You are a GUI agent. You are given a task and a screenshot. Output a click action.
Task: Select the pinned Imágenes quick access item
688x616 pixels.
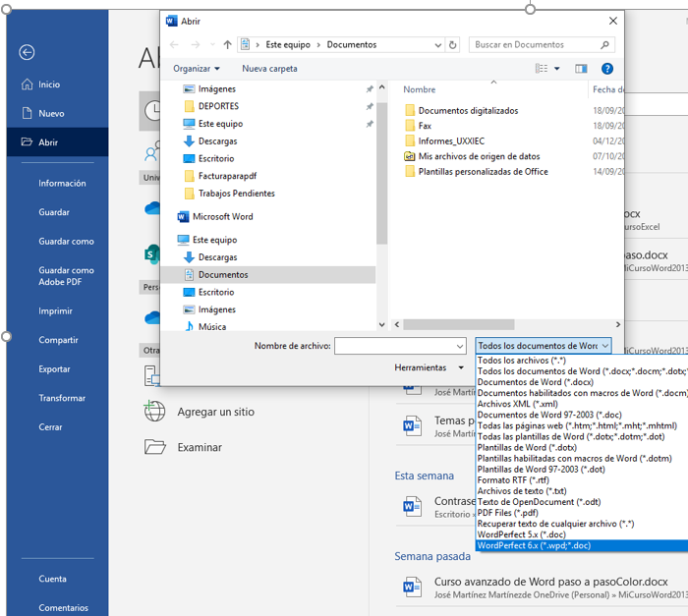(x=217, y=89)
